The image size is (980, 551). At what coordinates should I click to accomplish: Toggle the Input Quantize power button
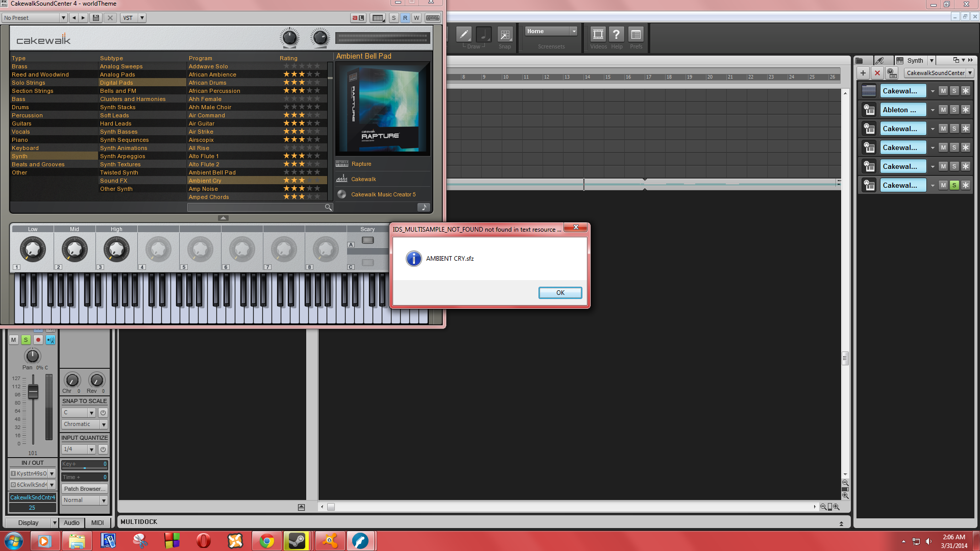tap(103, 449)
